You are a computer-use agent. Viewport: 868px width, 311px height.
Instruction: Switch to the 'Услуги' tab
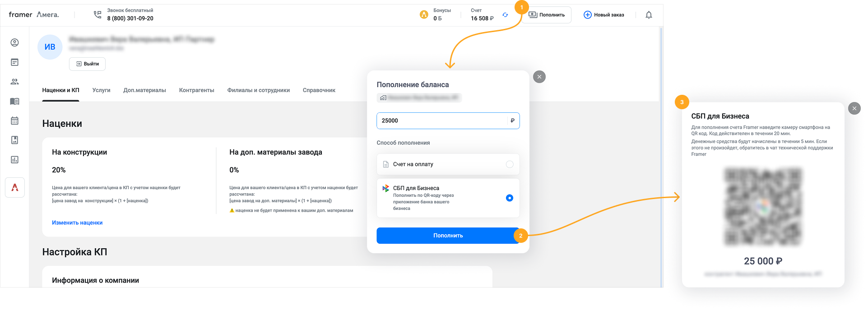pos(101,90)
